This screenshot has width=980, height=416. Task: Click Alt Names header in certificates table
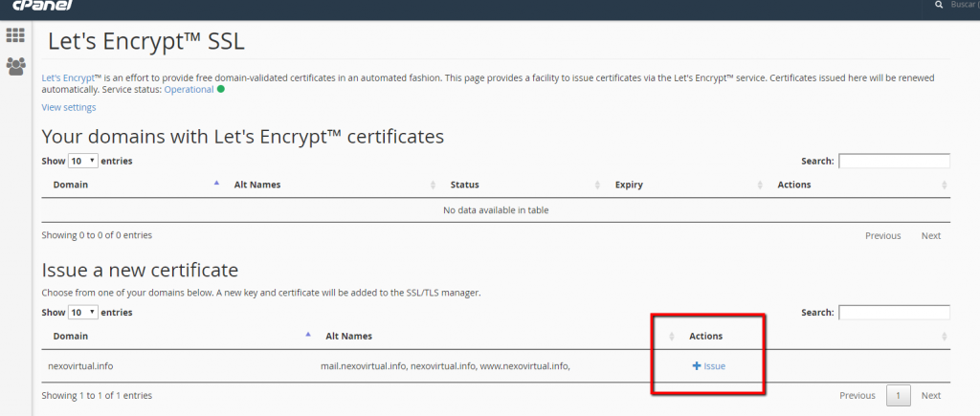(256, 185)
